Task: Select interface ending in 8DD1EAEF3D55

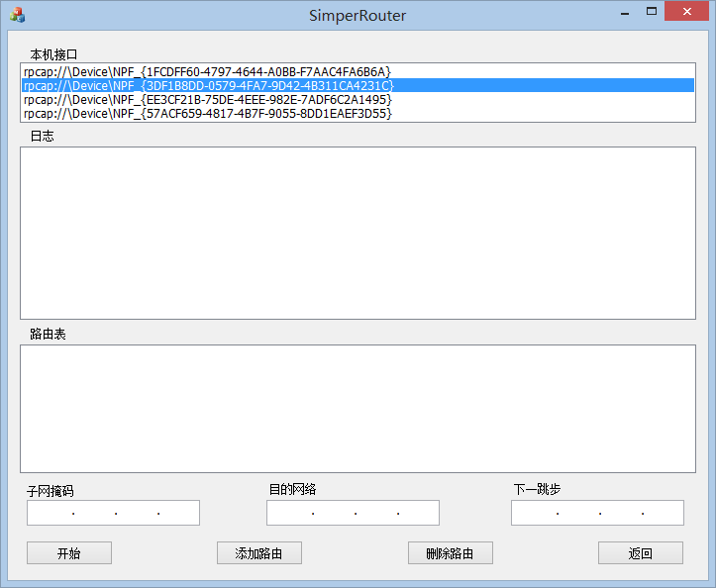Action: tap(358, 113)
